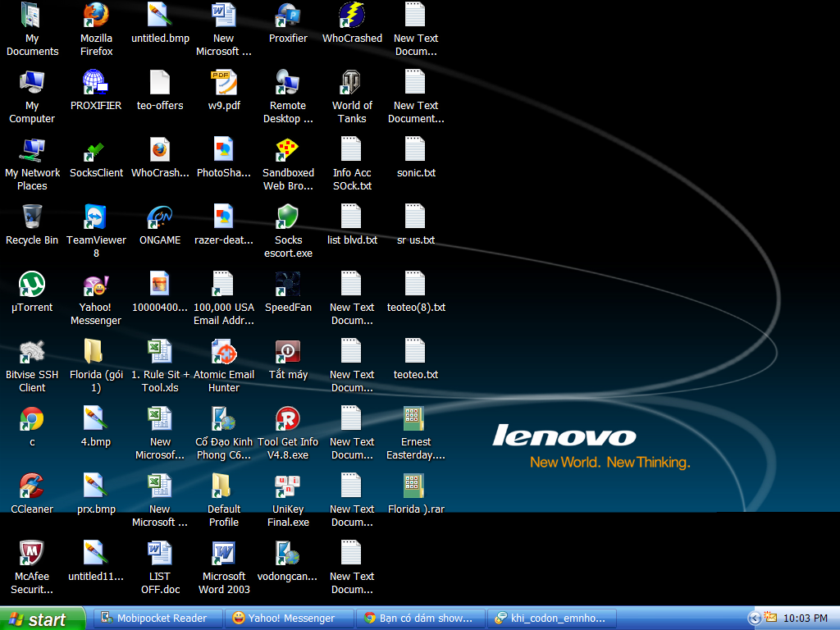Select the World of Tanks icon
The width and height of the screenshot is (840, 630).
(352, 83)
